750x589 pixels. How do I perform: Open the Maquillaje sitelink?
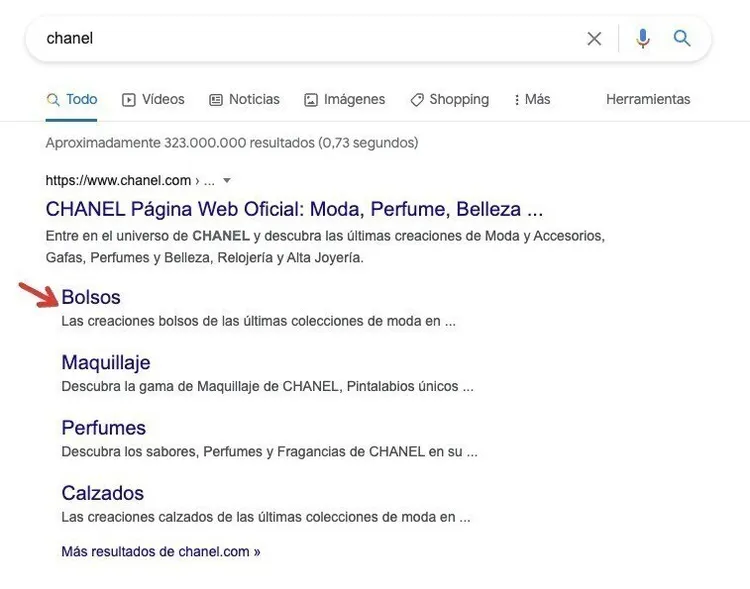106,363
